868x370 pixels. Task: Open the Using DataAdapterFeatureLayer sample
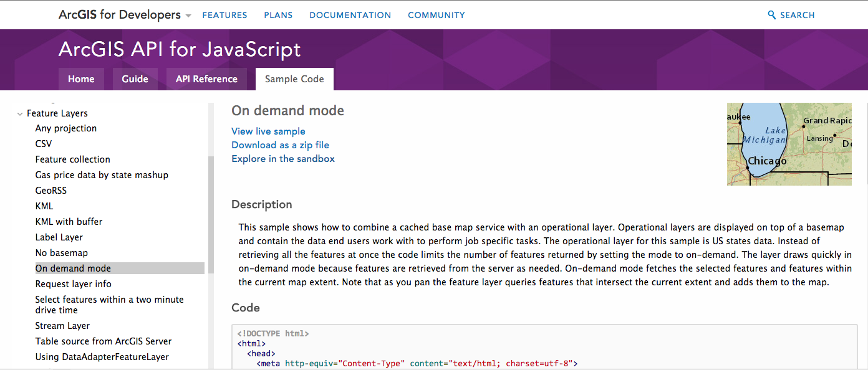point(102,357)
